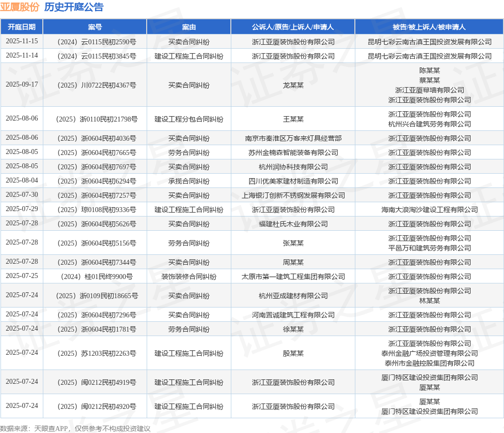Image resolution: width=504 pixels, height=433 pixels.
Task: Select case number (2024)云0115民初3845号
Action: pyautogui.click(x=95, y=56)
